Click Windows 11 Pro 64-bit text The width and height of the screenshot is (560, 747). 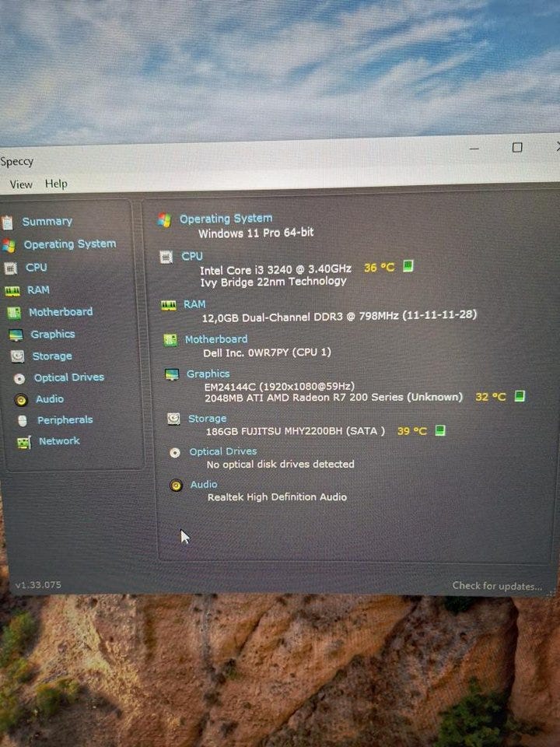[x=256, y=233]
